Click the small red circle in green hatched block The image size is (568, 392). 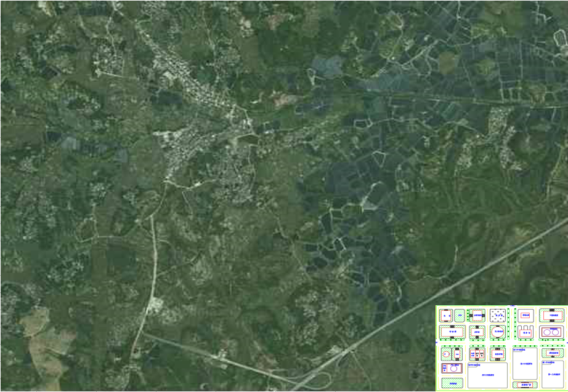point(446,354)
